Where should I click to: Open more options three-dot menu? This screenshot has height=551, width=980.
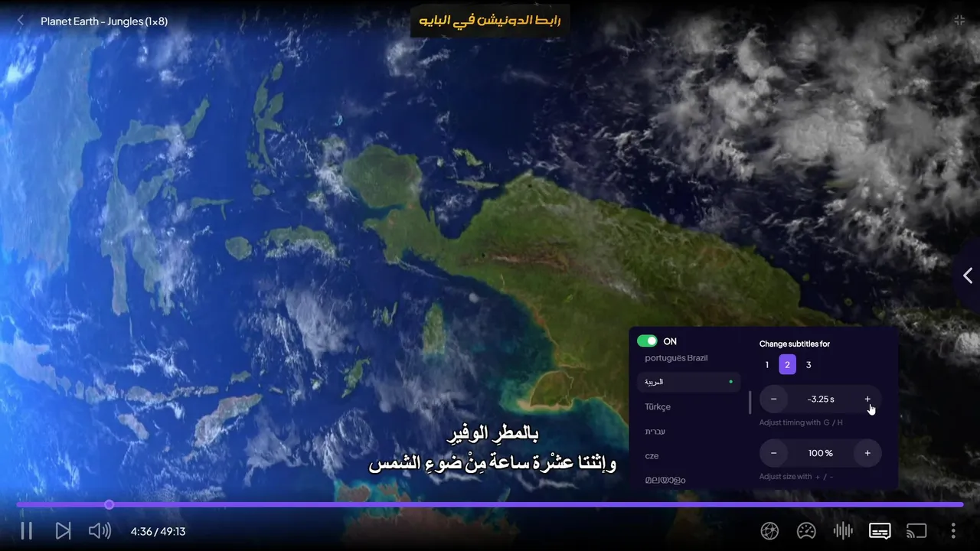(x=953, y=530)
